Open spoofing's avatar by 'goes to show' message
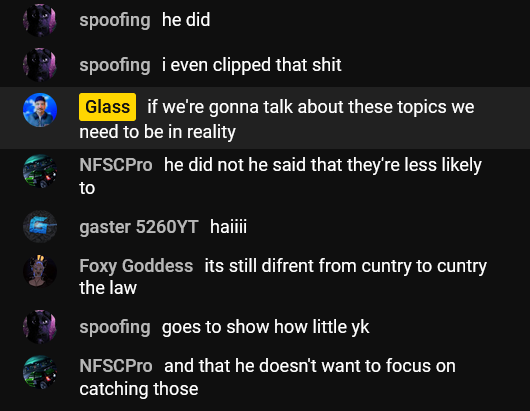 point(40,327)
